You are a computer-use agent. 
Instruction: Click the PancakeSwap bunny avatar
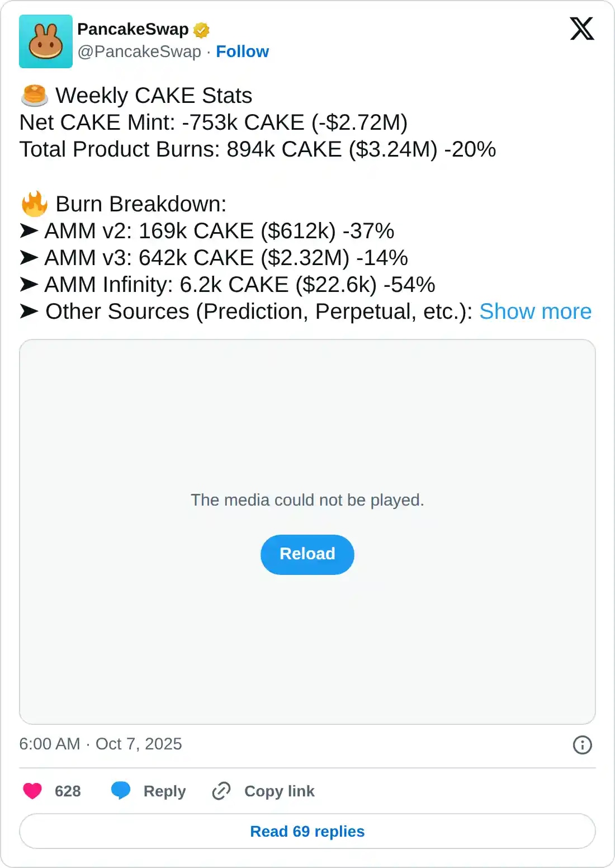click(x=46, y=41)
